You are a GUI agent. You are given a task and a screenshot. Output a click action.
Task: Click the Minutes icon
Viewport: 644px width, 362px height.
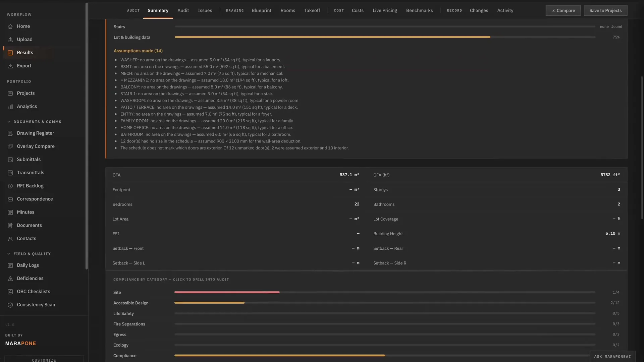pos(10,213)
